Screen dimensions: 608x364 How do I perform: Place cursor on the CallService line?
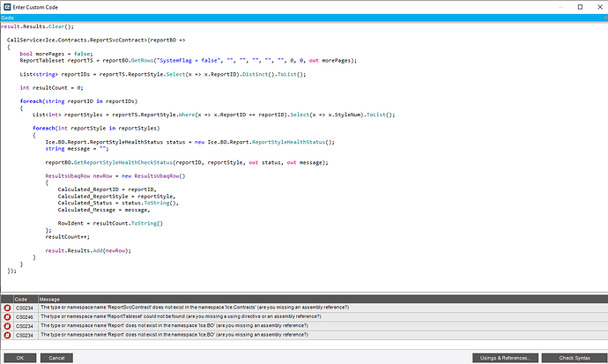[x=96, y=40]
